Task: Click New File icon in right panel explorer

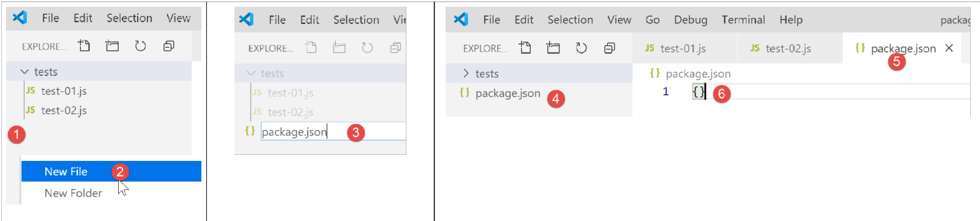Action: [525, 48]
